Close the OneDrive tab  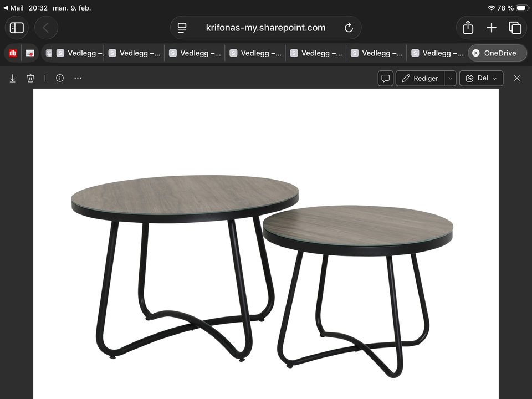click(476, 53)
